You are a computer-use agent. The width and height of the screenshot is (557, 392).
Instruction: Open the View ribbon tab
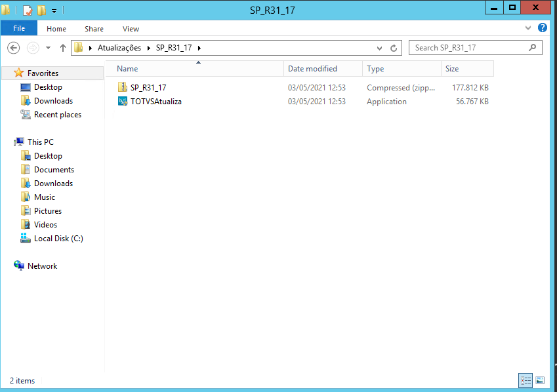[131, 29]
